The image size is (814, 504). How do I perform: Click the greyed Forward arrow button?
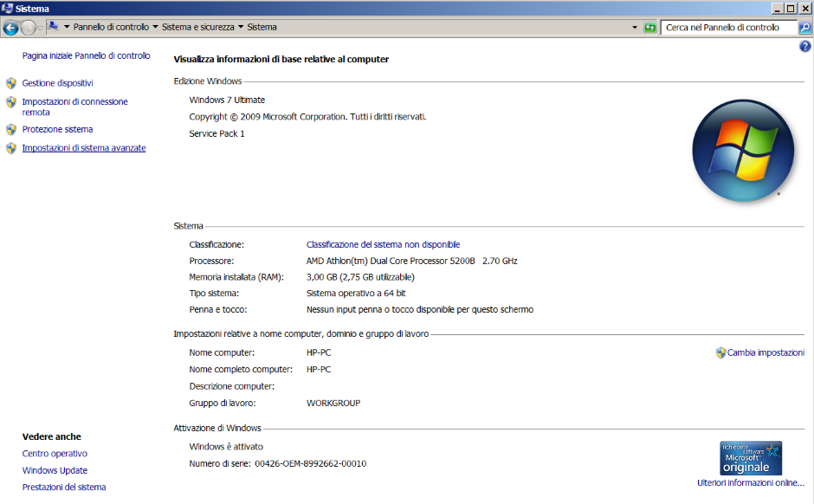(28, 28)
